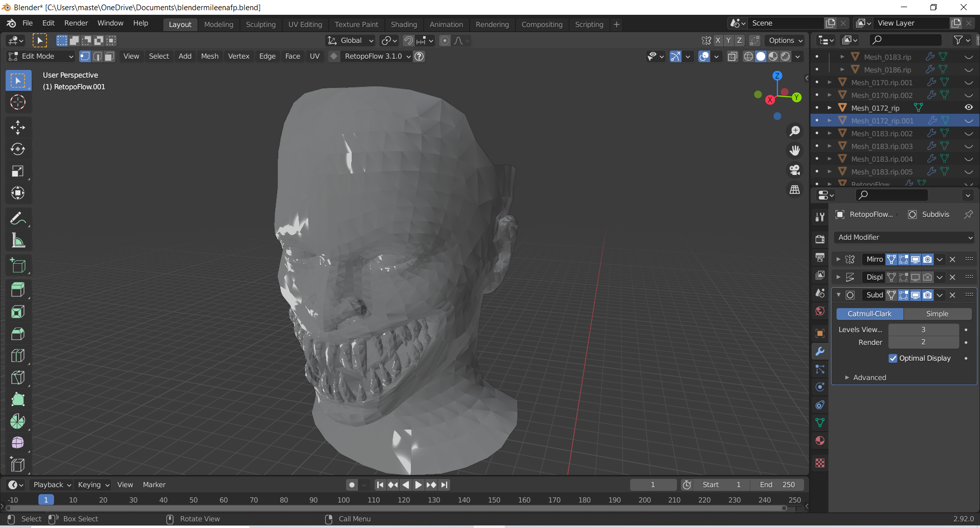The height and width of the screenshot is (528, 980).
Task: Click the Zoom view magnifier icon
Action: point(795,131)
